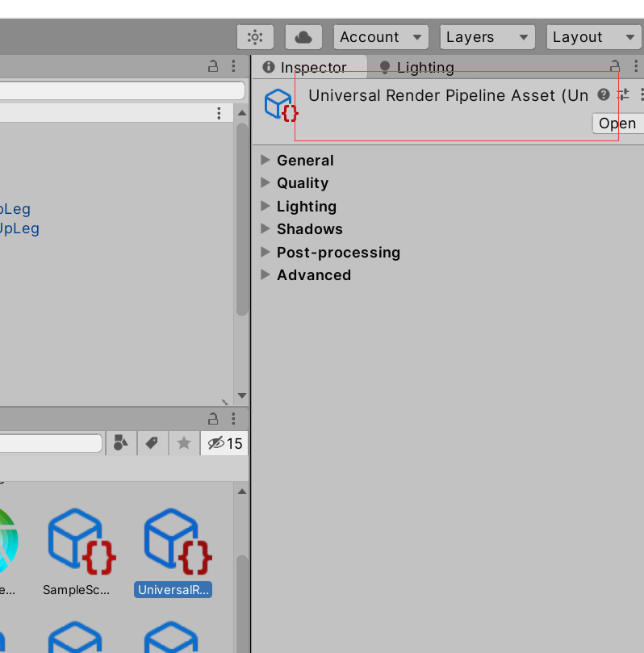This screenshot has height=653, width=644.
Task: Click the Open button for asset
Action: tap(618, 123)
